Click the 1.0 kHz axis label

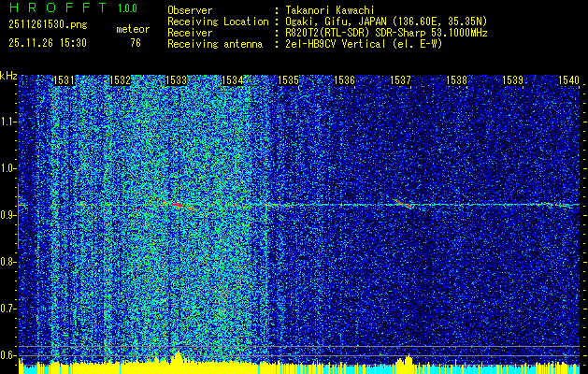(8, 168)
